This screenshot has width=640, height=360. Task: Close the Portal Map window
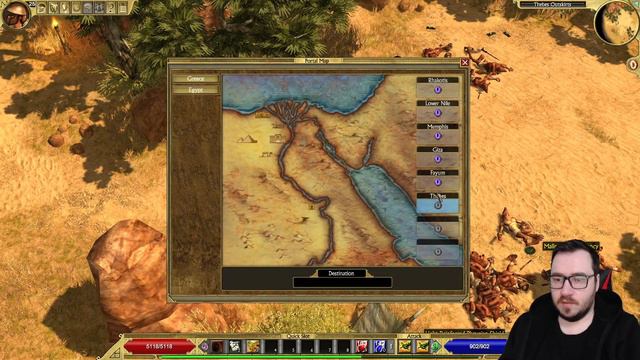(x=464, y=62)
